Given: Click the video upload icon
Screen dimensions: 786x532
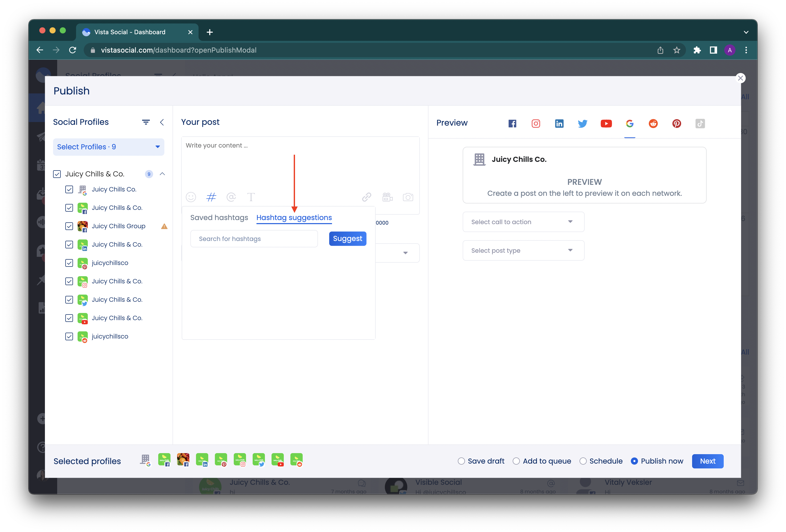Looking at the screenshot, I should tap(387, 197).
